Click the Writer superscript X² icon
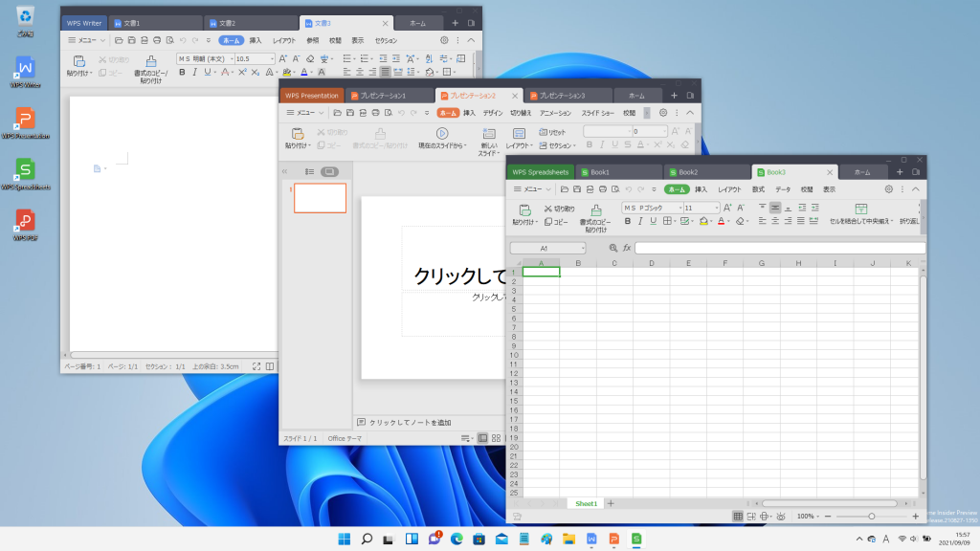 [242, 73]
